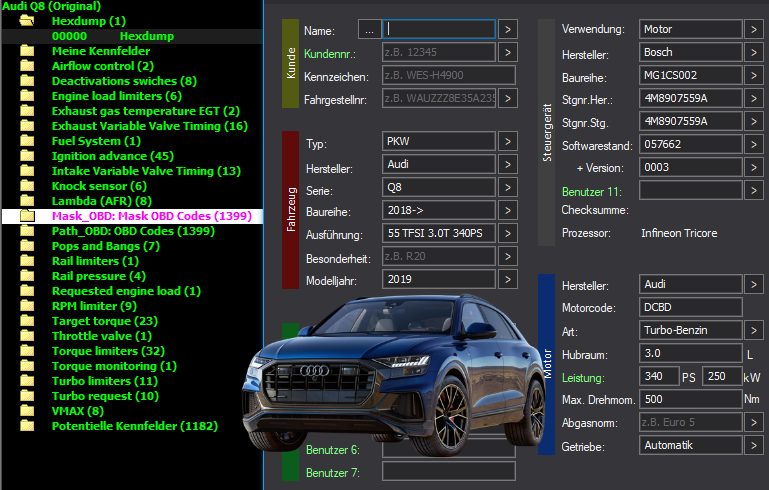Viewport: 769px width, 490px height.
Task: Click the ... browse button next to Name
Action: [369, 29]
